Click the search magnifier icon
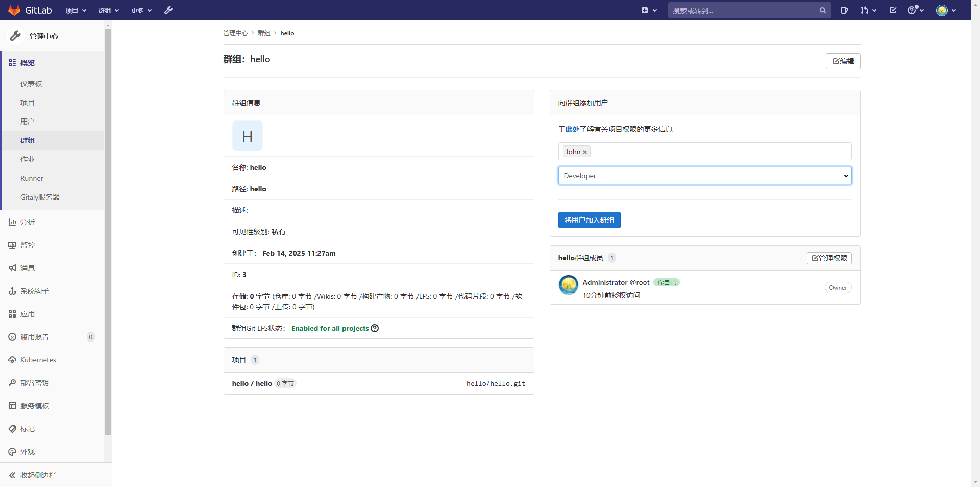Screen dimensions: 980x487 pos(822,10)
